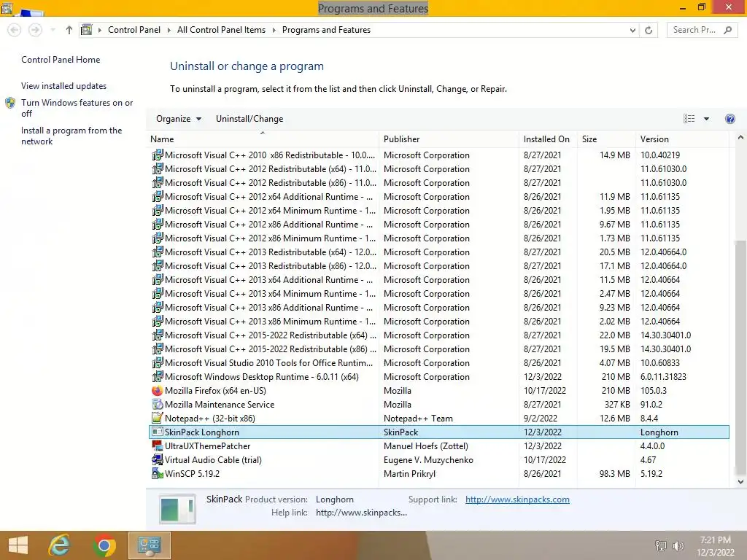Viewport: 747px width, 560px height.
Task: Open the recent locations dropdown arrow
Action: [53, 30]
